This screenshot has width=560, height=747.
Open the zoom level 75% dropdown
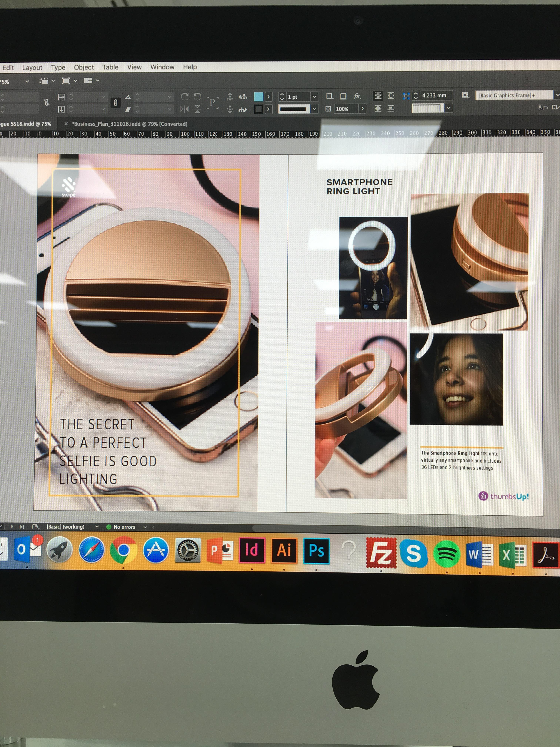point(27,81)
